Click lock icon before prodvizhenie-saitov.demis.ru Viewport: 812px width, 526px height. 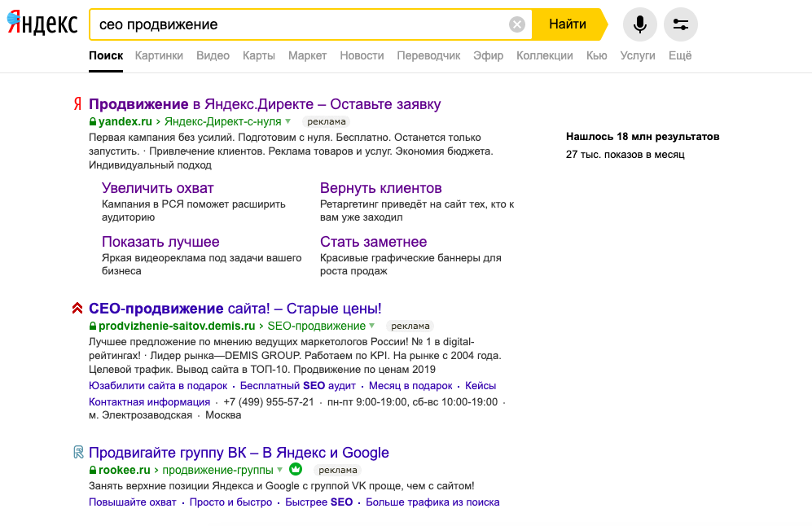pyautogui.click(x=93, y=327)
